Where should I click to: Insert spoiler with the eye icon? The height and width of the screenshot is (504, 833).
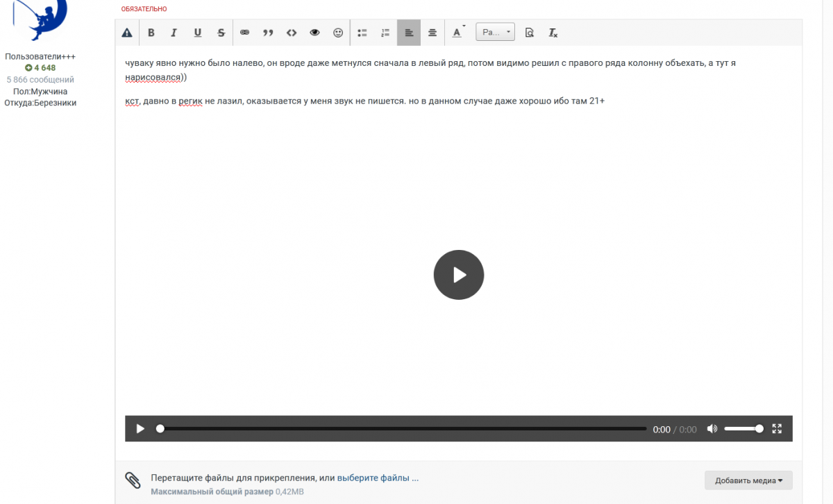click(x=314, y=33)
